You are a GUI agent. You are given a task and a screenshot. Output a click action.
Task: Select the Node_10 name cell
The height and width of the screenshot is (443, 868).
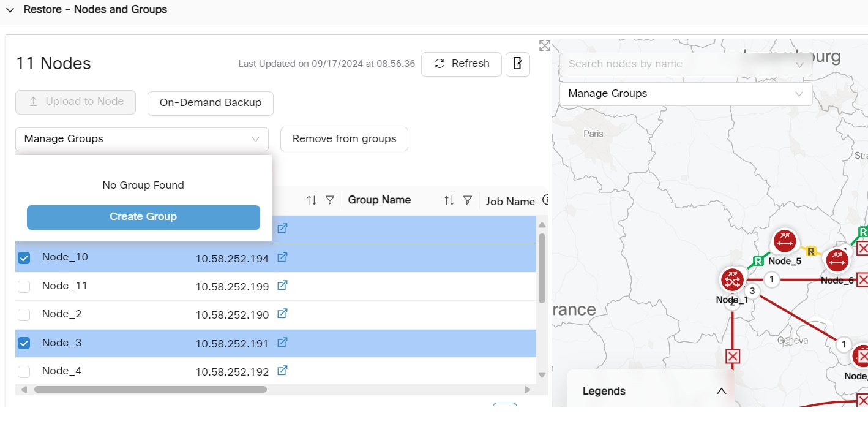[x=65, y=257]
